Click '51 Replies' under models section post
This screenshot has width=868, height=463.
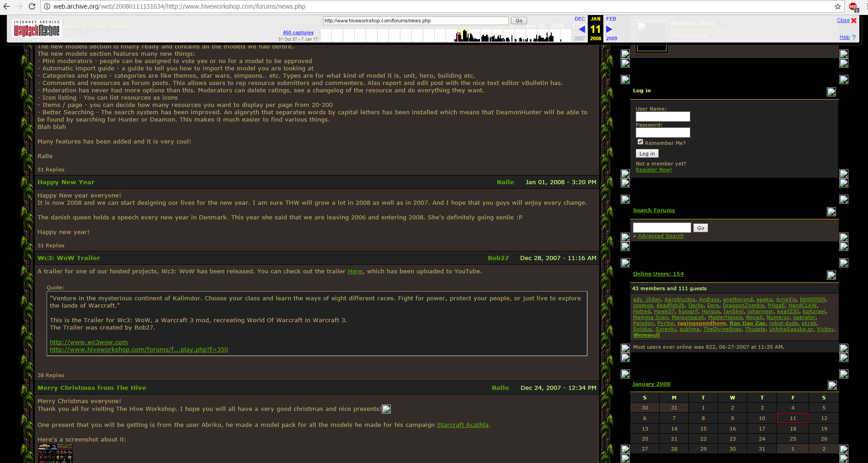51,170
